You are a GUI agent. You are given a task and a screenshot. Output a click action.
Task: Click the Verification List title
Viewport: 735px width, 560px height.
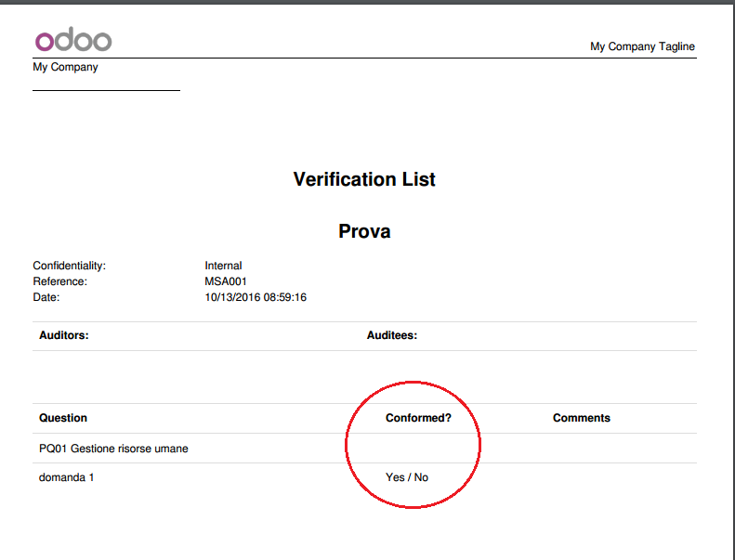pyautogui.click(x=364, y=179)
